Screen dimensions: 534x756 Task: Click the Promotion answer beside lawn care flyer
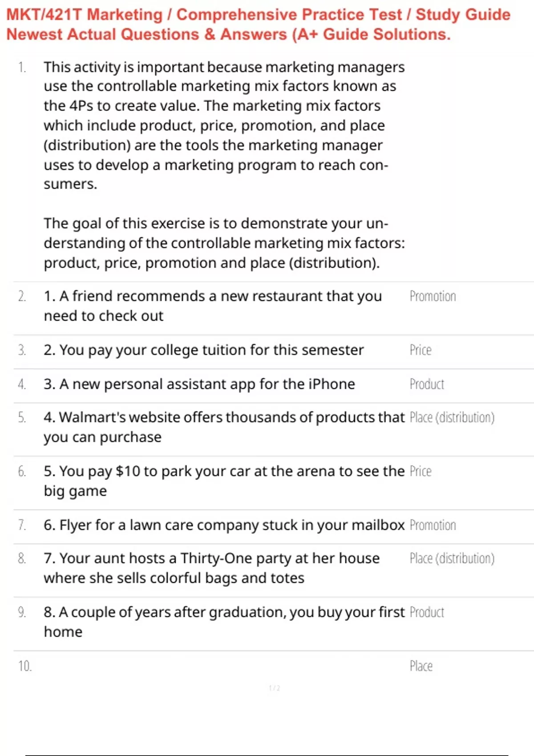(x=433, y=525)
